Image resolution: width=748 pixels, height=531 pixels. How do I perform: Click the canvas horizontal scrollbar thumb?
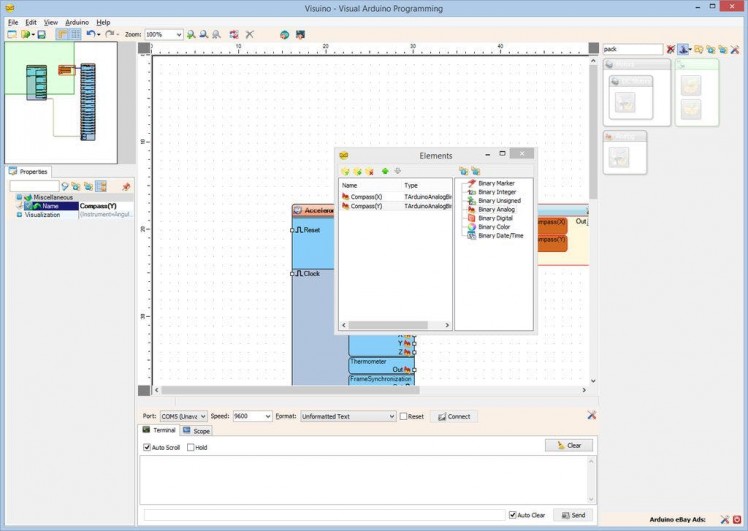click(x=290, y=390)
